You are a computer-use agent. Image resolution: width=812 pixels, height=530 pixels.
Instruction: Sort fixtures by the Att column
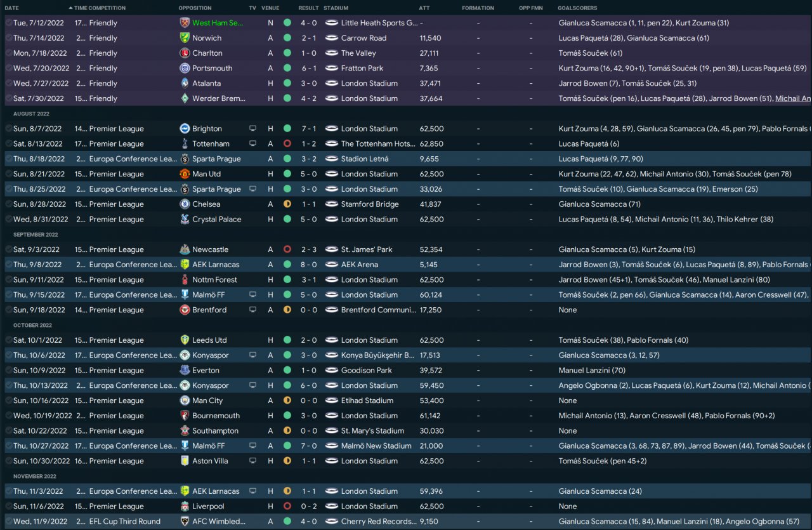point(424,8)
